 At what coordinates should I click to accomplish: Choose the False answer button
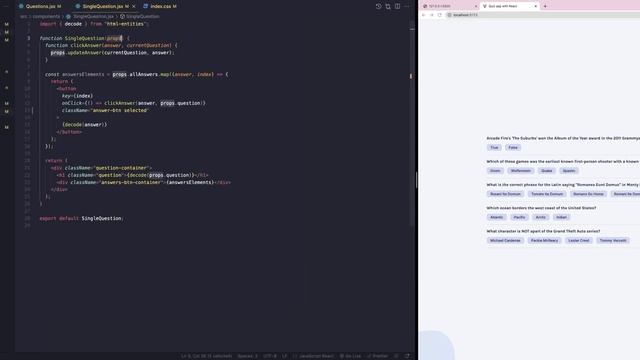(513, 147)
